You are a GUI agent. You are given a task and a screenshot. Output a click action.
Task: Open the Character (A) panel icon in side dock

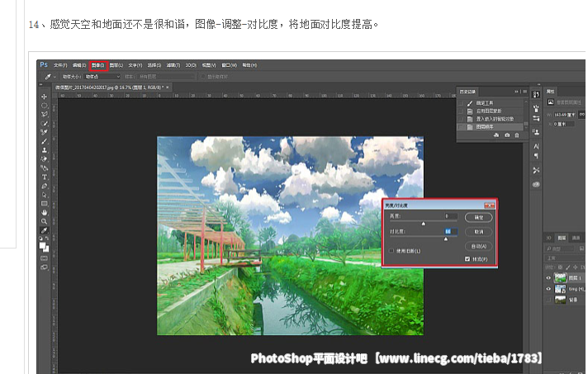click(536, 146)
